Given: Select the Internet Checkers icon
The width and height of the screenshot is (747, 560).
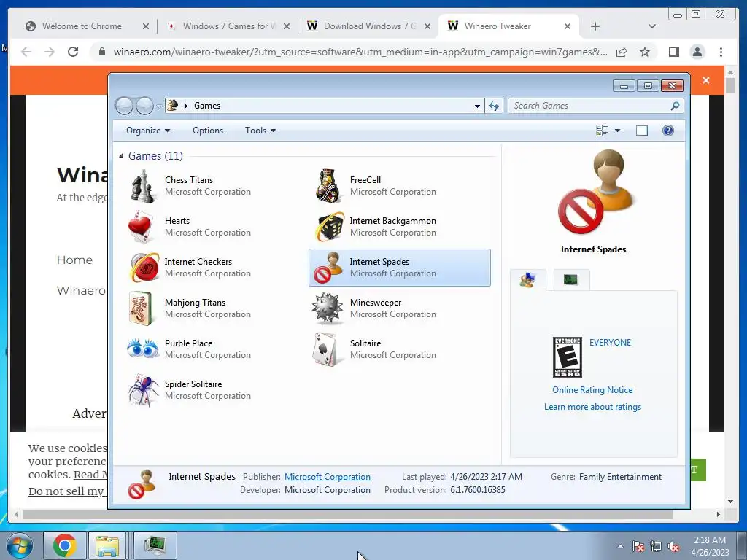Looking at the screenshot, I should coord(144,268).
